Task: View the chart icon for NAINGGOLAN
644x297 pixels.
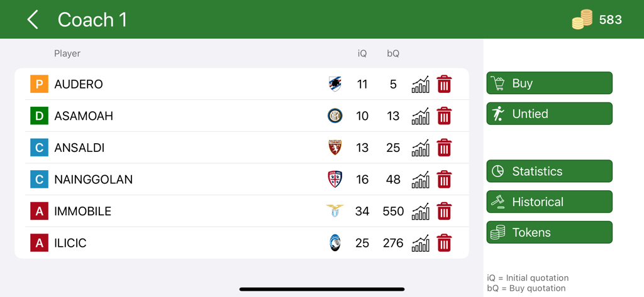Action: 420,180
